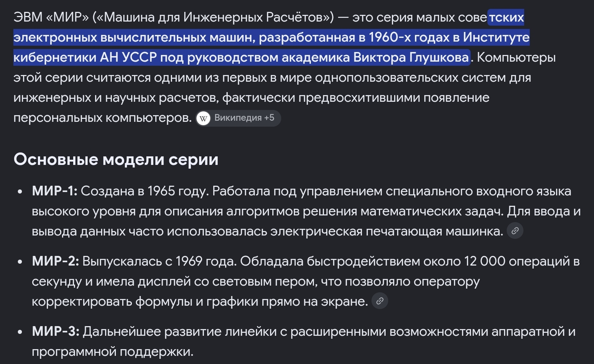Click the phrase электрическая печатающая машинка
Viewport: 594px width, 364px height.
[x=387, y=231]
